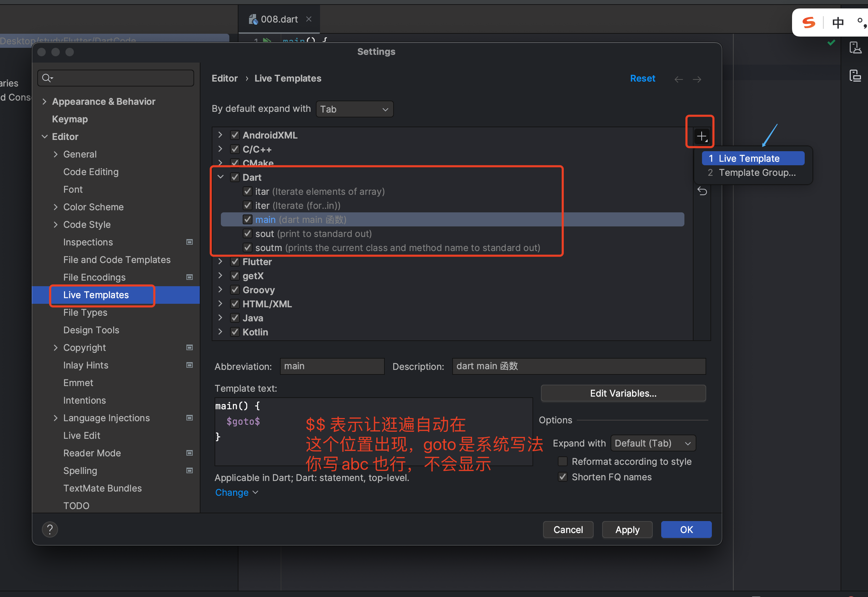868x597 pixels.
Task: Disable the sout template checkbox
Action: [x=247, y=234]
